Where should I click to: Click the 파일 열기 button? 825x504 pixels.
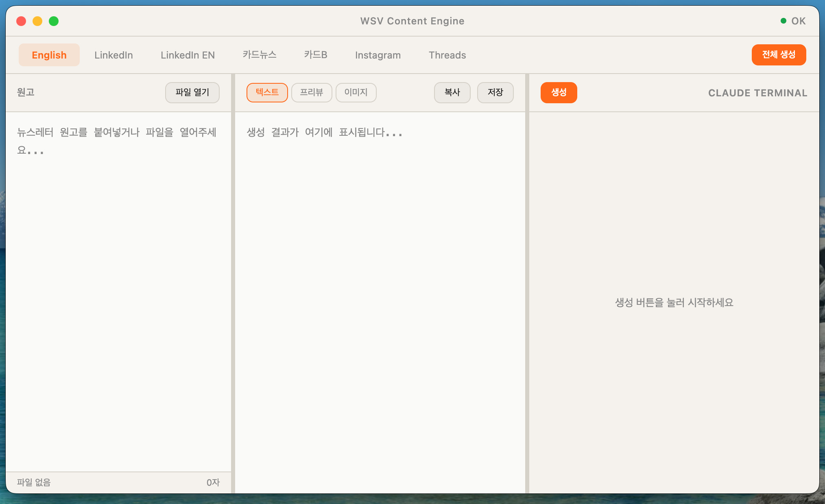(192, 92)
